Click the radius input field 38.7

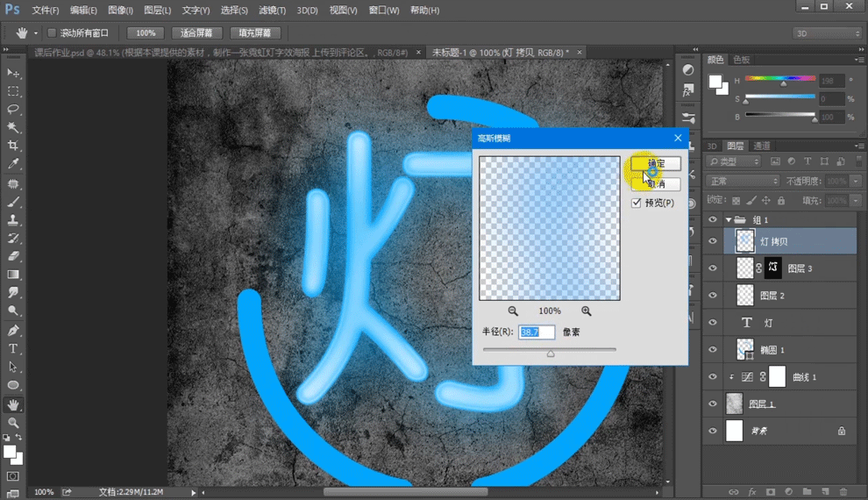pyautogui.click(x=537, y=332)
